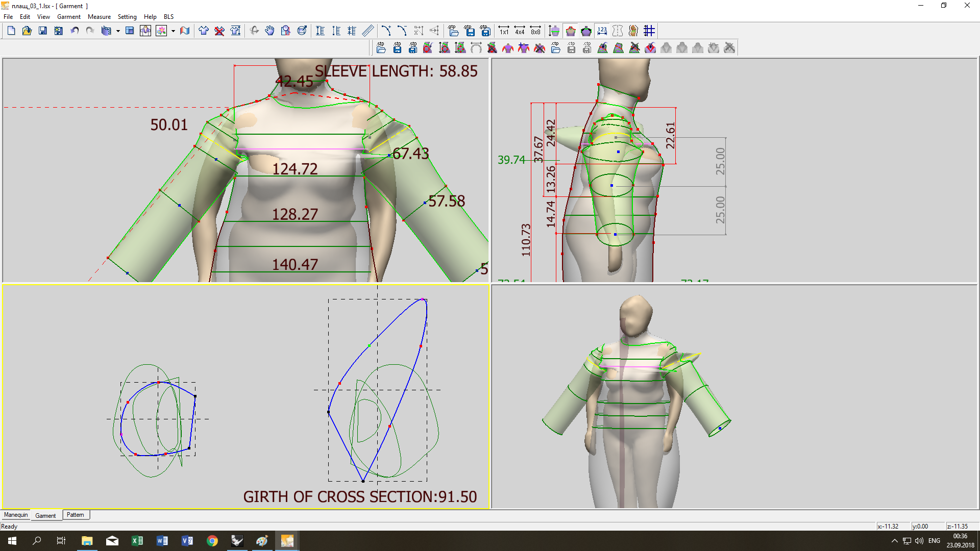Click the Undo arrow icon
Screen dimensions: 980x551
tap(75, 31)
